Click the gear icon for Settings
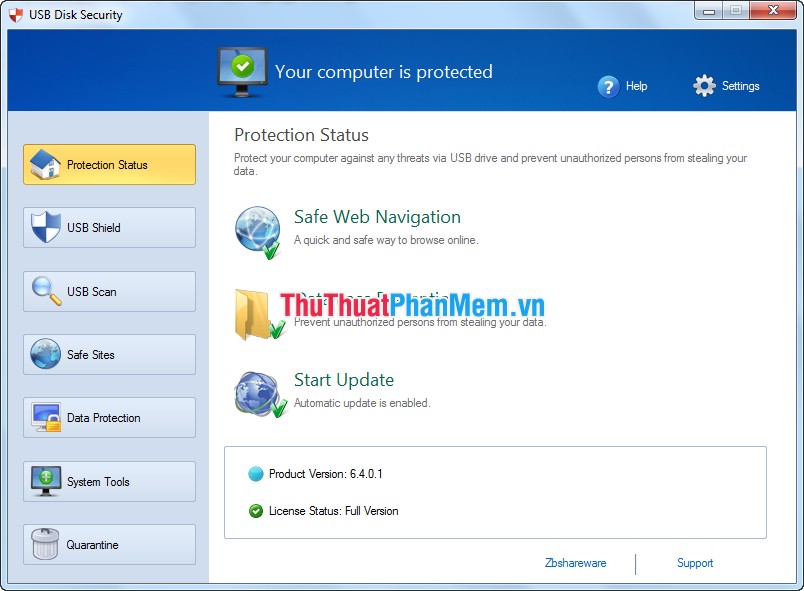The width and height of the screenshot is (804, 591). (704, 86)
